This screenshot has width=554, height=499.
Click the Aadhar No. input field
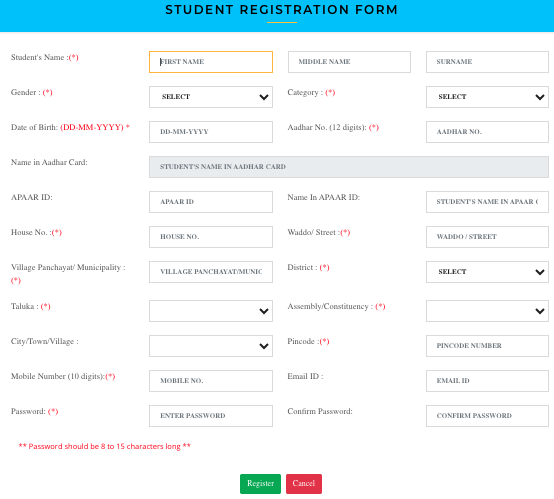(487, 132)
